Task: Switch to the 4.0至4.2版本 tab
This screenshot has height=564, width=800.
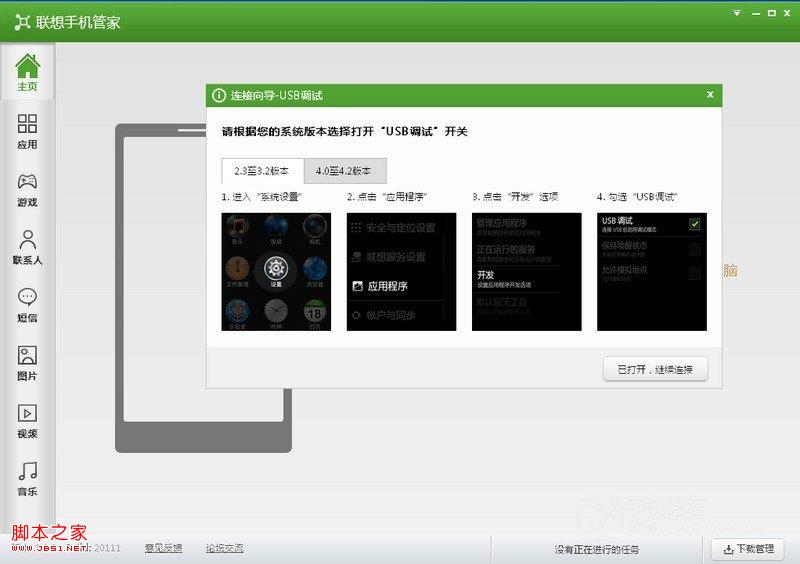Action: click(345, 170)
